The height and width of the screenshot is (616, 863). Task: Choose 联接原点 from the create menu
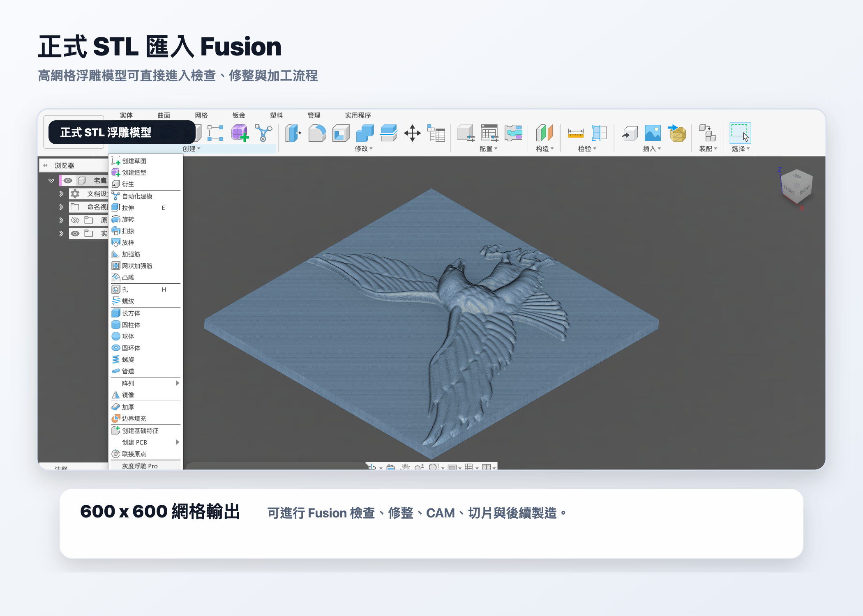pyautogui.click(x=145, y=454)
